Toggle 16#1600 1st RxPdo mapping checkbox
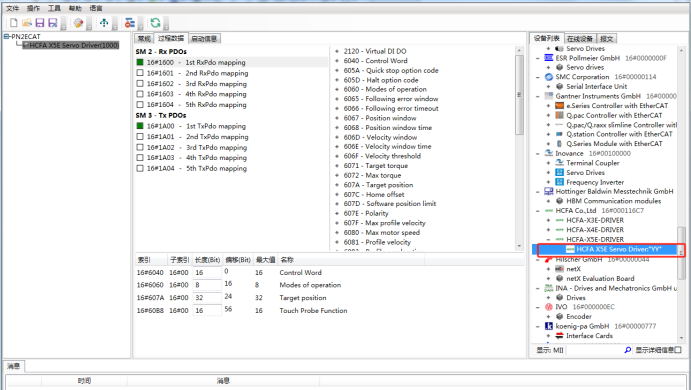This screenshot has height=390, width=691. click(x=140, y=62)
